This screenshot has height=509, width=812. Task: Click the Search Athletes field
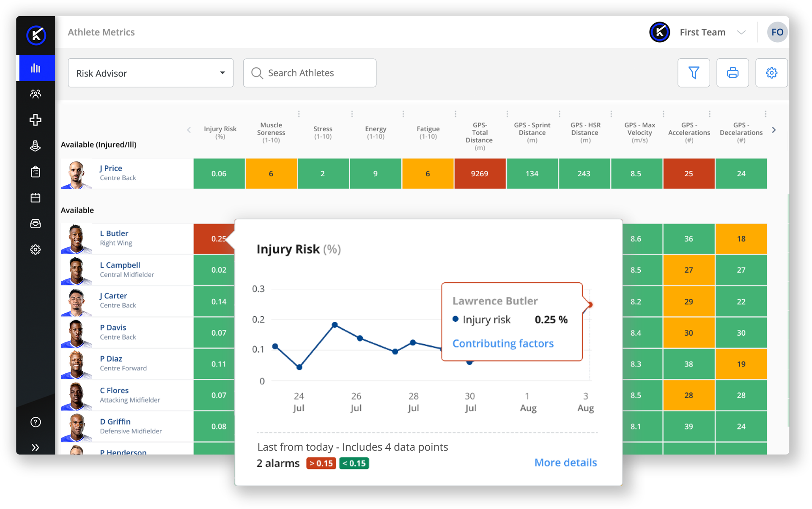pyautogui.click(x=310, y=73)
